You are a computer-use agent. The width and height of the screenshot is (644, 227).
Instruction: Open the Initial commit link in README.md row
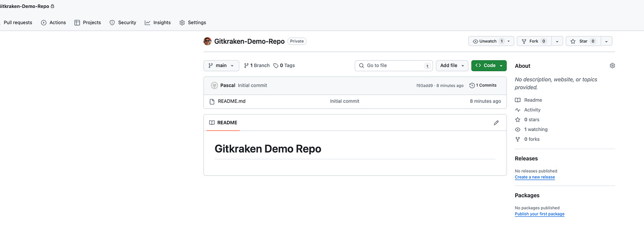345,101
